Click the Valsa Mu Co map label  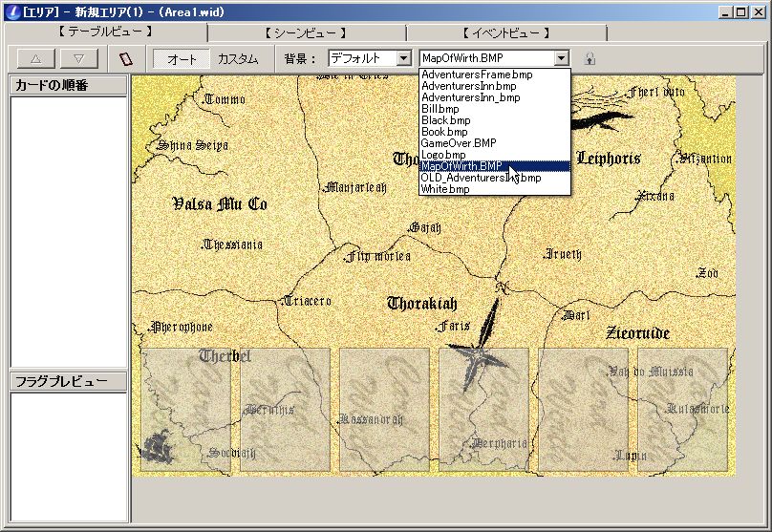pos(220,203)
